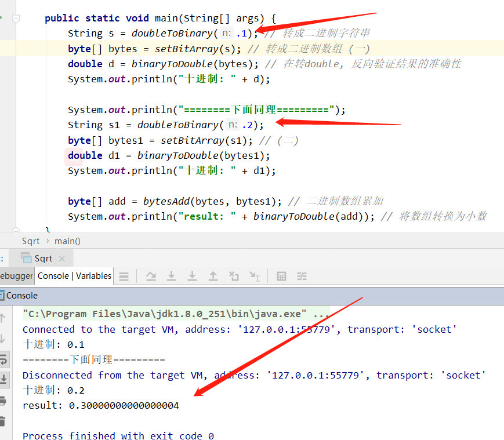
Task: Click the down-arrow Down the Stack Trace icon
Action: pyautogui.click(x=3, y=339)
